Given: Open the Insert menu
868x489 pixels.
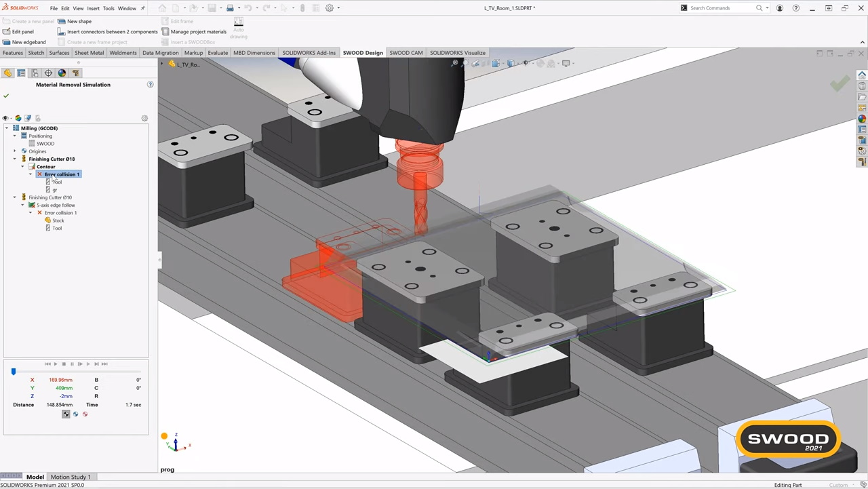Looking at the screenshot, I should click(93, 8).
